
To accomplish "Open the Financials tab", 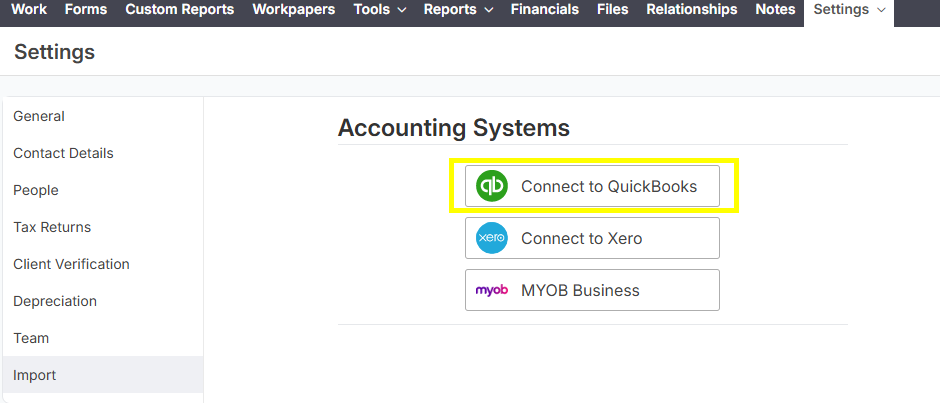I will click(545, 10).
